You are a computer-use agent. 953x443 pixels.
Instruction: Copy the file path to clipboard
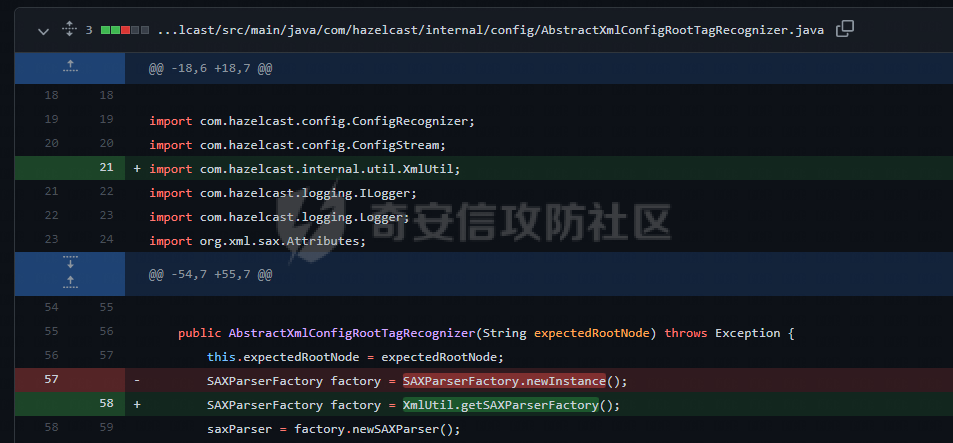click(845, 29)
